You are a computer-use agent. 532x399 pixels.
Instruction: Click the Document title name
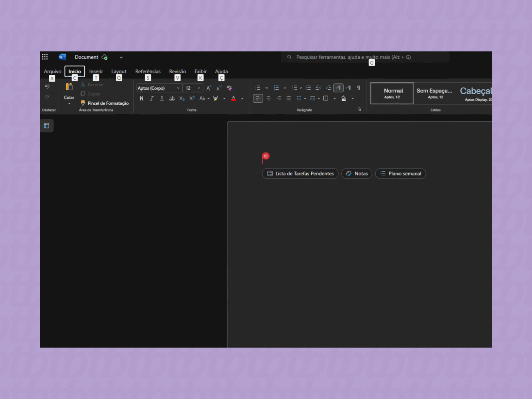86,57
